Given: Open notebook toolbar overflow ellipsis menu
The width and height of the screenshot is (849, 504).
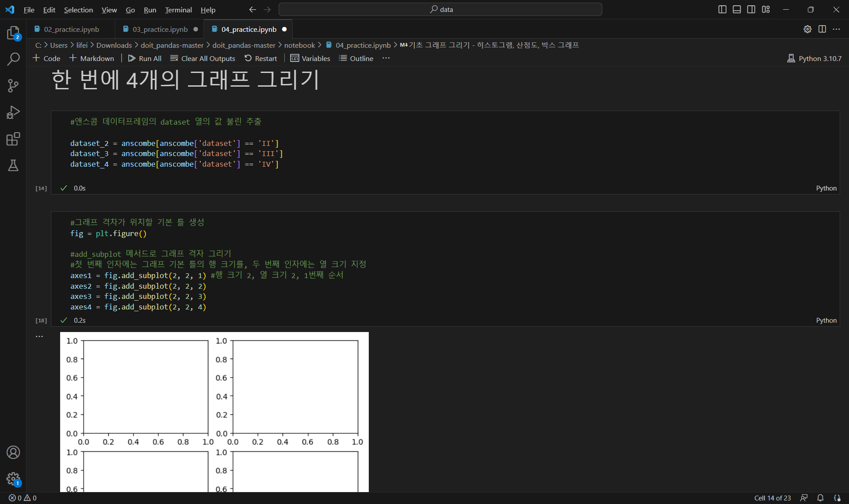Looking at the screenshot, I should [x=386, y=58].
